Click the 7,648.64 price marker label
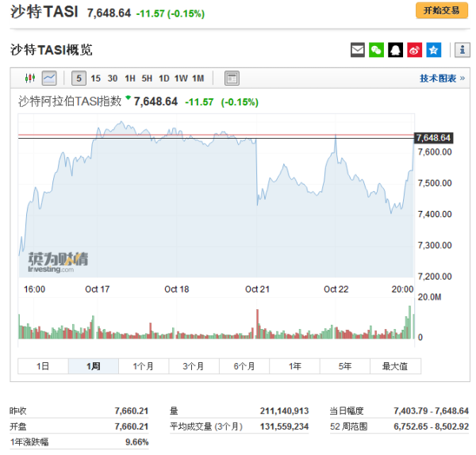 [x=433, y=138]
